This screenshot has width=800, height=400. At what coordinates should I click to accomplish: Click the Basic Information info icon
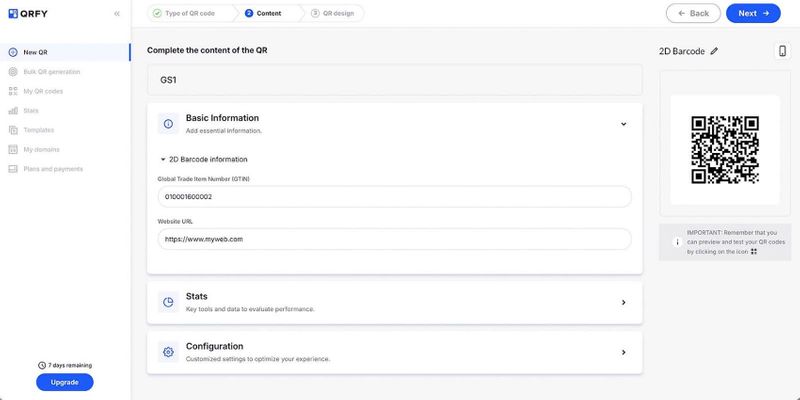coord(168,123)
